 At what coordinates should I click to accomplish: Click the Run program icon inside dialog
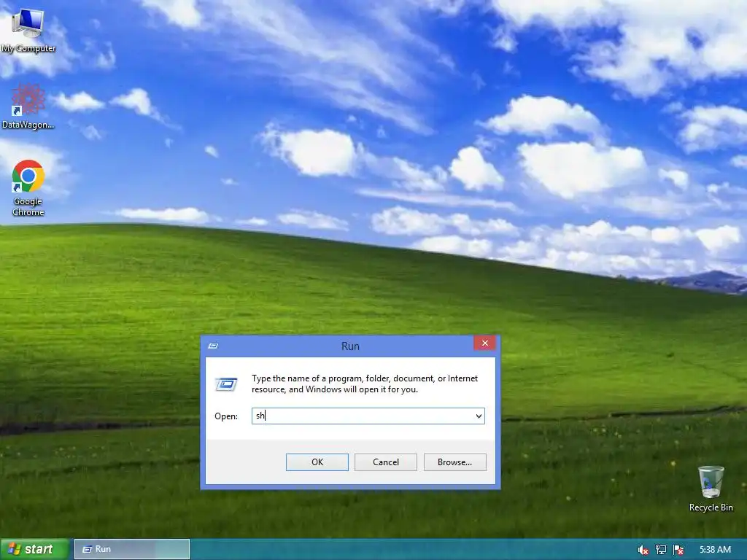[226, 384]
